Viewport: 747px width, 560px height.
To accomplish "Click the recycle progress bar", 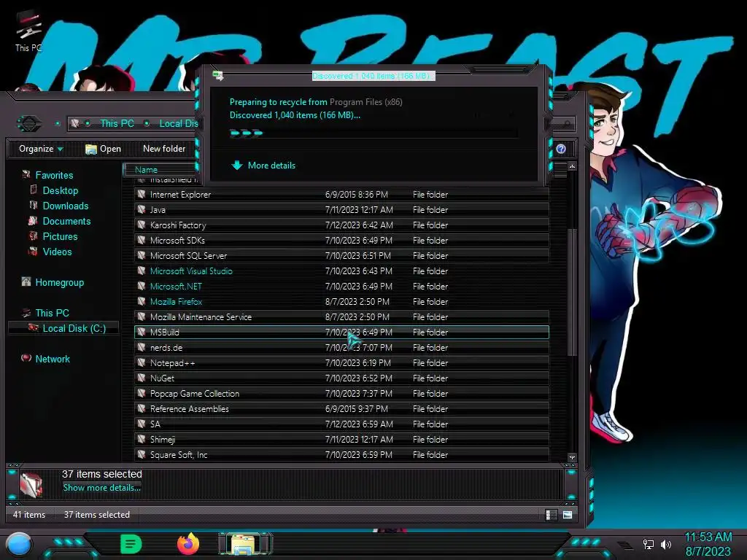I will 373,133.
